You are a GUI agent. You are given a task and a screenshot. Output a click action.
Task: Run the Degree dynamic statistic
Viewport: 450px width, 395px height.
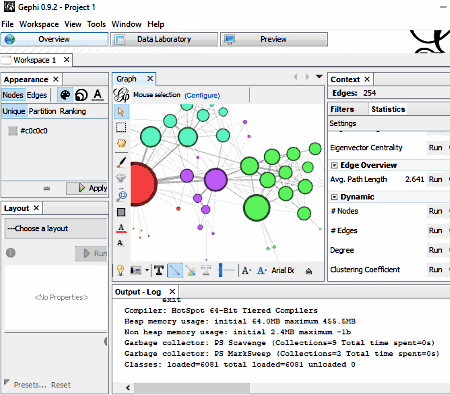click(x=435, y=250)
